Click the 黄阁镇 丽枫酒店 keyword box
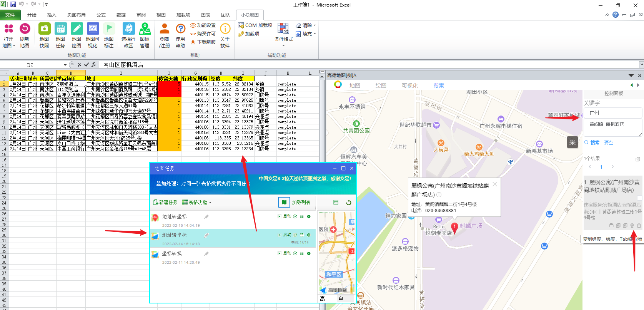 pyautogui.click(x=612, y=127)
